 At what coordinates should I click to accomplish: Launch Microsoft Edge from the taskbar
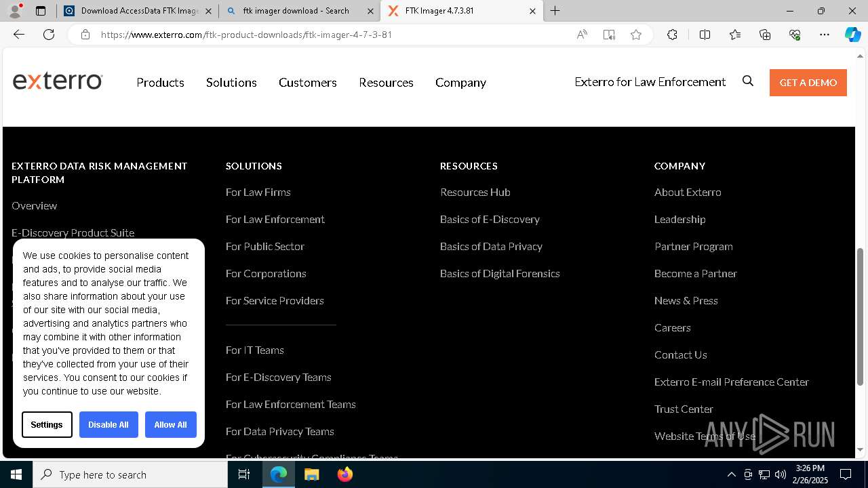click(279, 474)
